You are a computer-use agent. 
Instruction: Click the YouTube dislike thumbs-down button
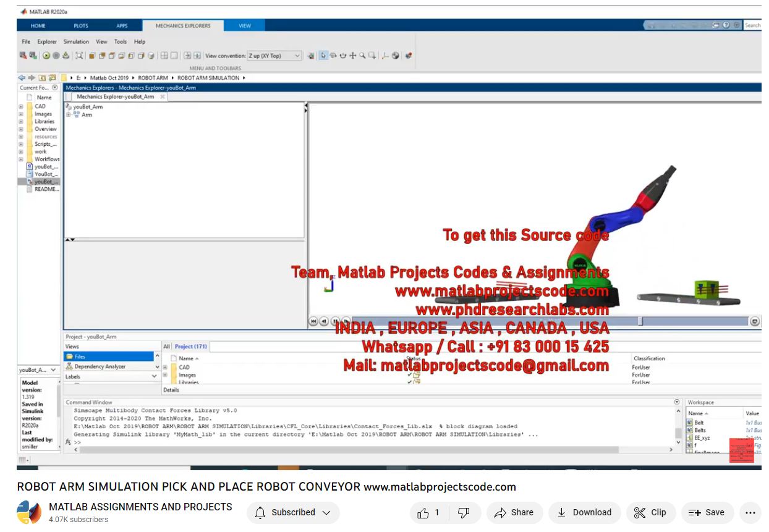point(464,512)
